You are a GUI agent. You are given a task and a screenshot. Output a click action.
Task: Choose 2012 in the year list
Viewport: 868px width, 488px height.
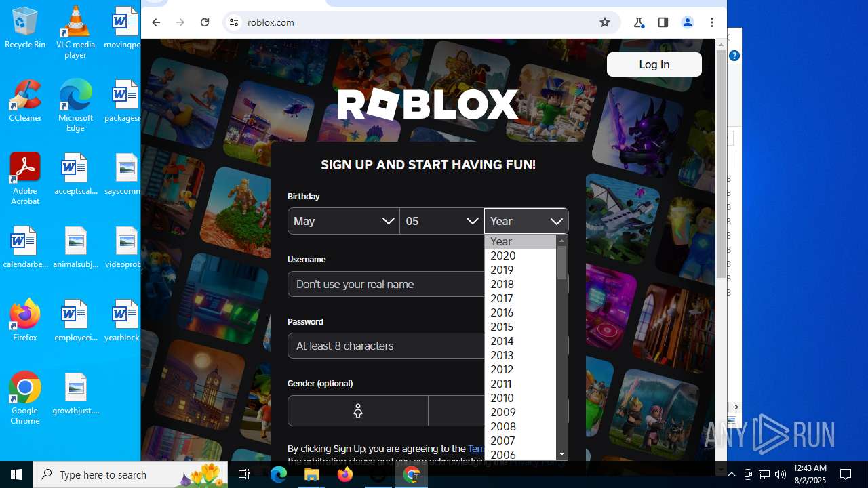[520, 369]
